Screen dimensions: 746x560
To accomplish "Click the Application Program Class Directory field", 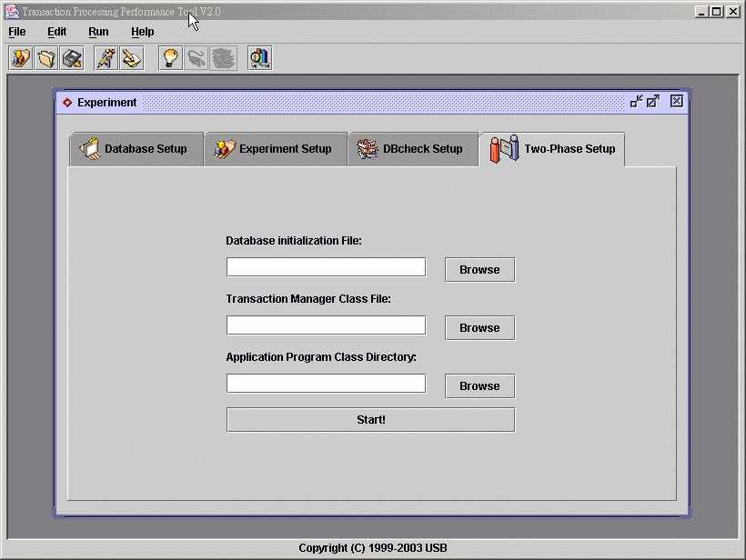I will tap(326, 384).
